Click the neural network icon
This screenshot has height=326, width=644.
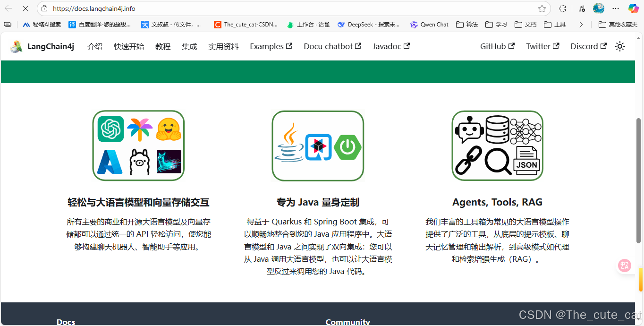526,131
